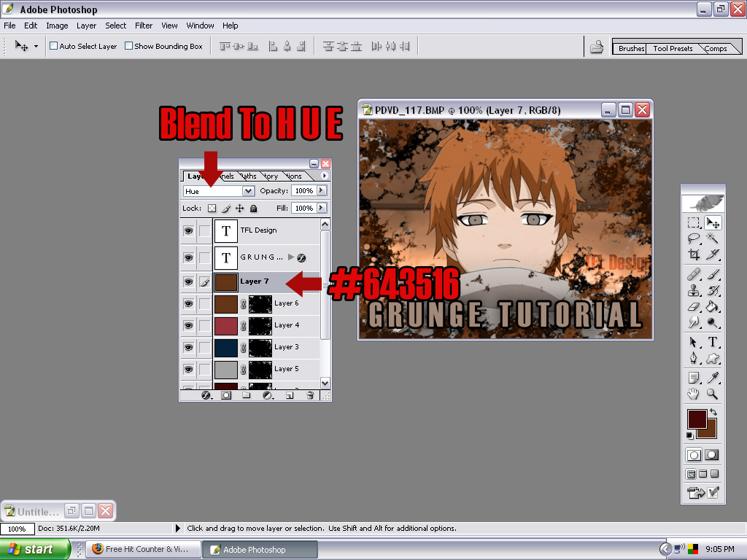This screenshot has width=747, height=560.
Task: Open the Fill slider arrow
Action: pos(322,208)
